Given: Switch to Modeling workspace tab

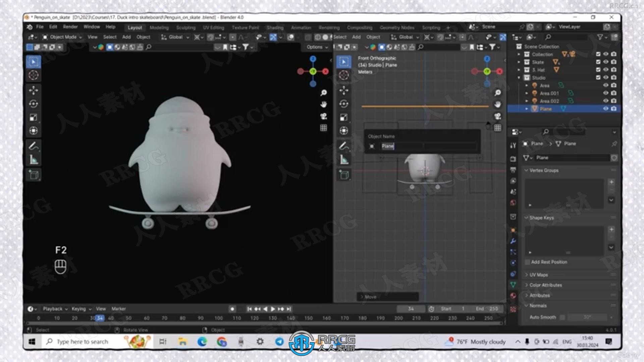Looking at the screenshot, I should pos(159,27).
